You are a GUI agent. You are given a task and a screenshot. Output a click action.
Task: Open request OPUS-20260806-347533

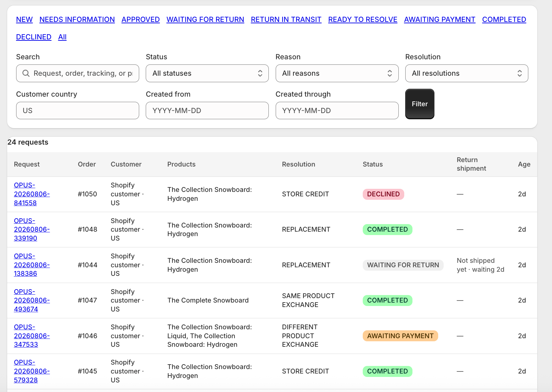[32, 336]
